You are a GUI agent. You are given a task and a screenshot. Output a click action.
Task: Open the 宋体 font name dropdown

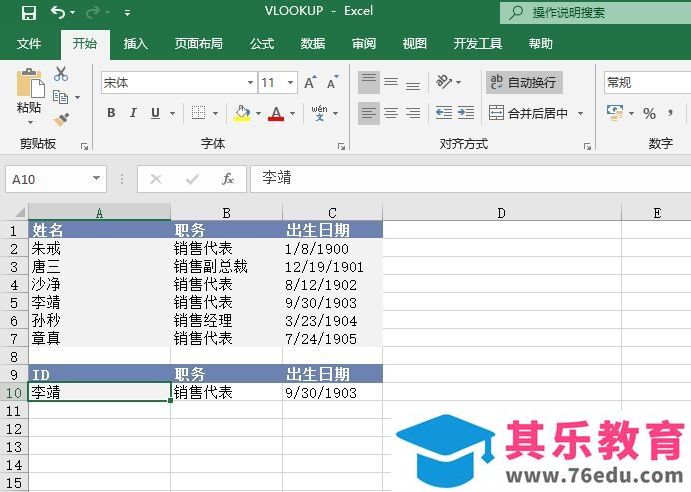[250, 82]
